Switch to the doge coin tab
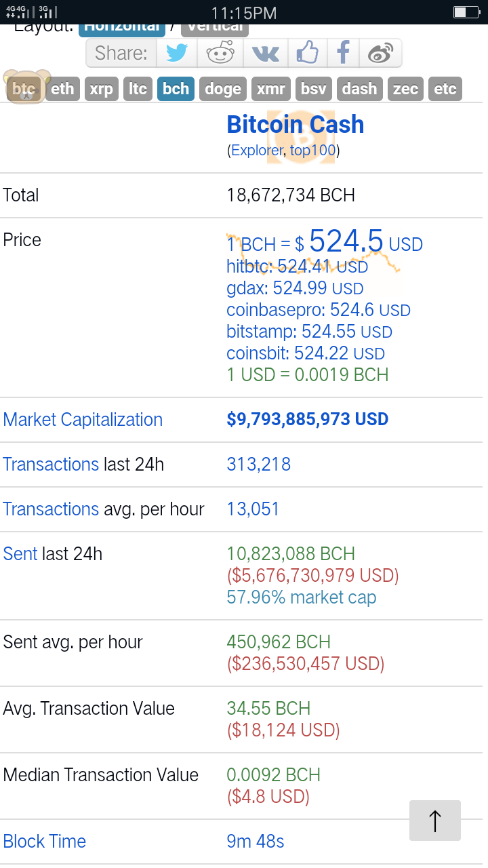The width and height of the screenshot is (488, 868). point(223,89)
